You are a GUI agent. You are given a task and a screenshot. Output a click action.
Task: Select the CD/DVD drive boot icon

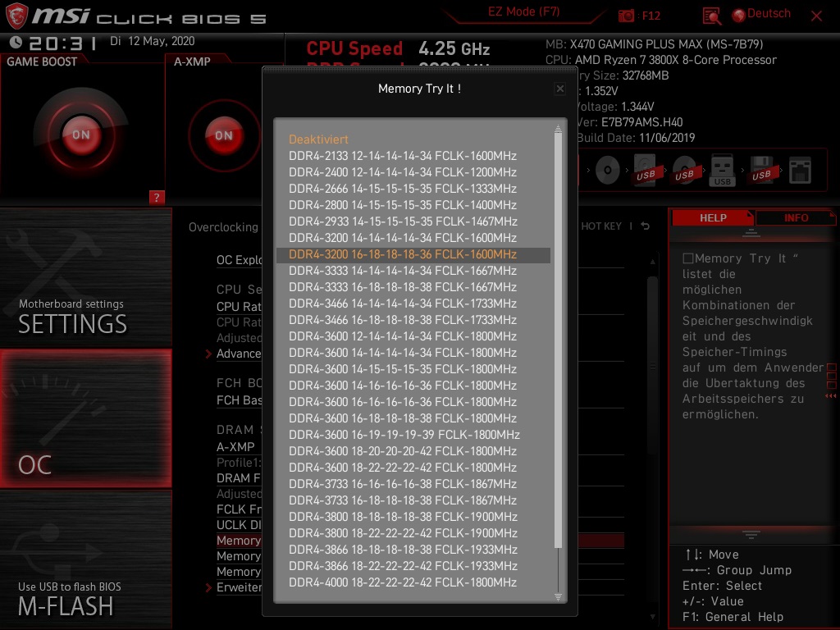pos(607,170)
